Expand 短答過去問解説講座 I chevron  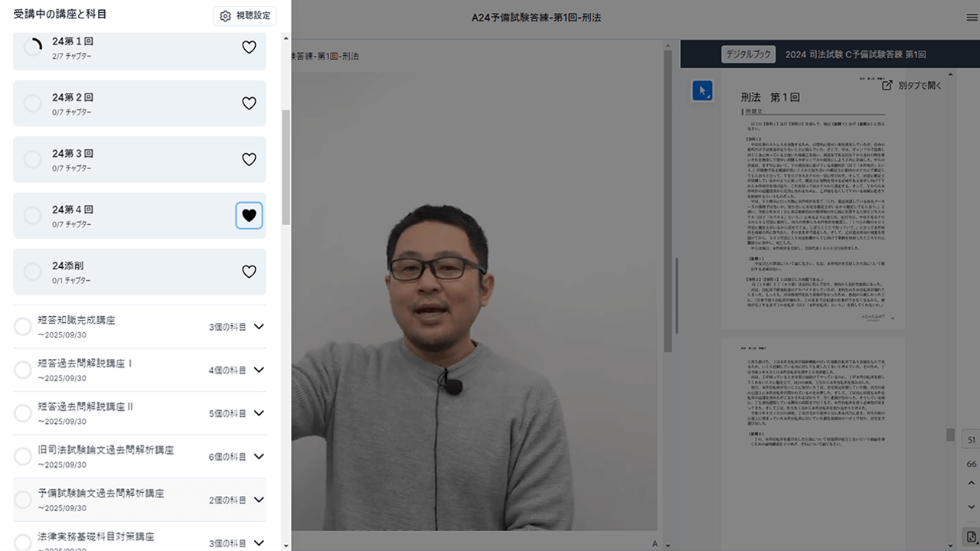pos(259,370)
